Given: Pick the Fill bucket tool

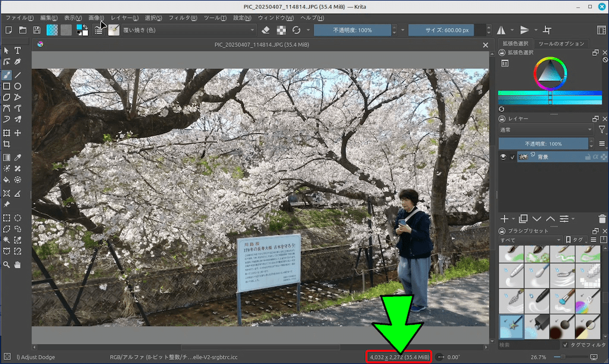Looking at the screenshot, I should [7, 179].
